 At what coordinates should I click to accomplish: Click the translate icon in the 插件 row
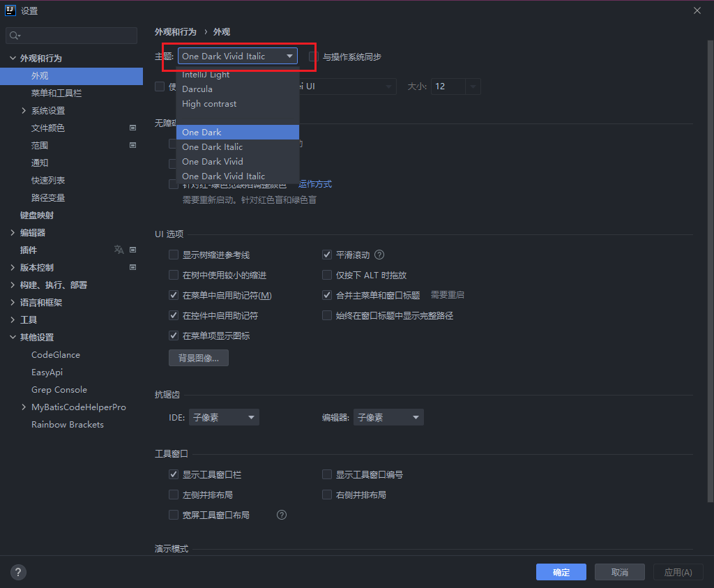click(x=119, y=250)
